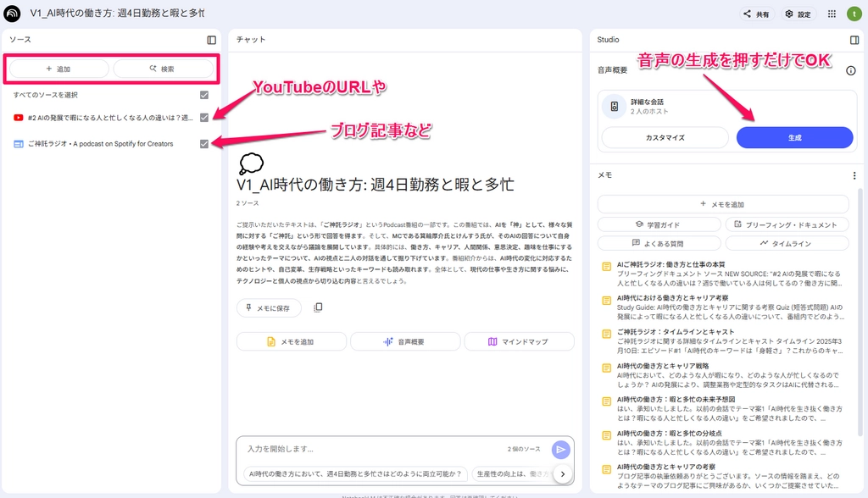The height and width of the screenshot is (498, 868).
Task: Select suggestion 週4日勤務と多忙さはどのように両立可能か
Action: tap(355, 473)
